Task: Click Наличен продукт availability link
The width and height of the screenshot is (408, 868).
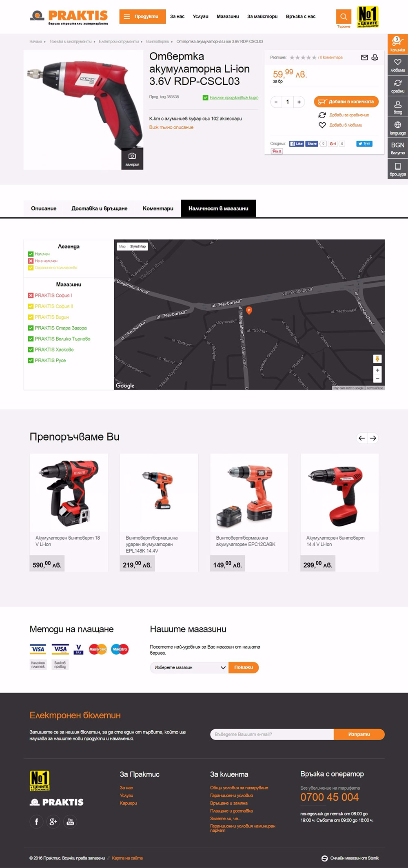Action: [x=234, y=97]
